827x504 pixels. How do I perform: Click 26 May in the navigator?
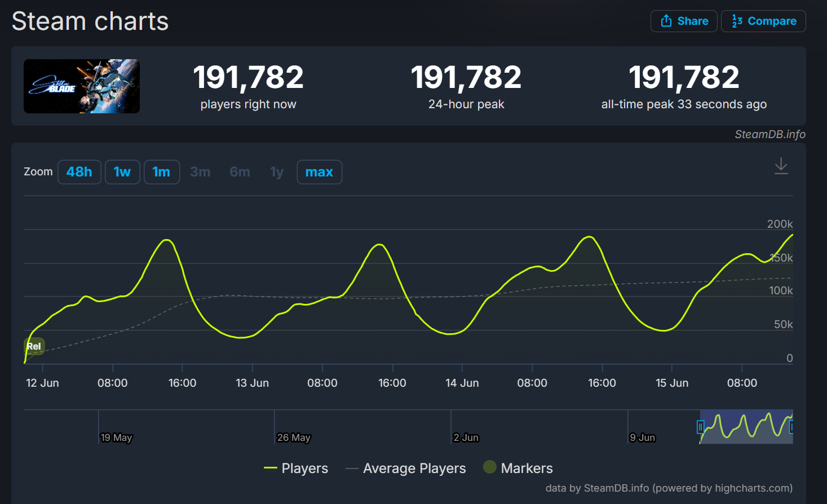point(294,437)
